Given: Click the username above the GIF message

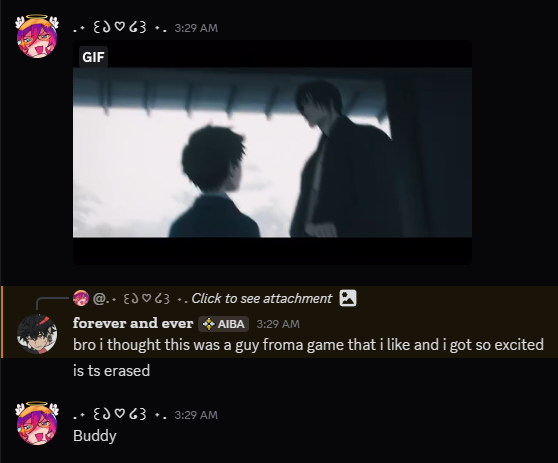Looking at the screenshot, I should [120, 28].
